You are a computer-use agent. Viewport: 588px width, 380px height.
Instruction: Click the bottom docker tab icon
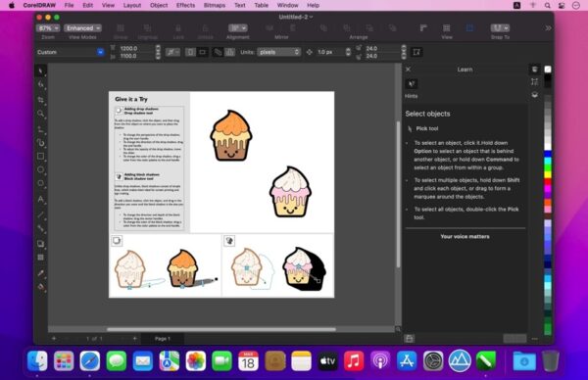[x=535, y=95]
